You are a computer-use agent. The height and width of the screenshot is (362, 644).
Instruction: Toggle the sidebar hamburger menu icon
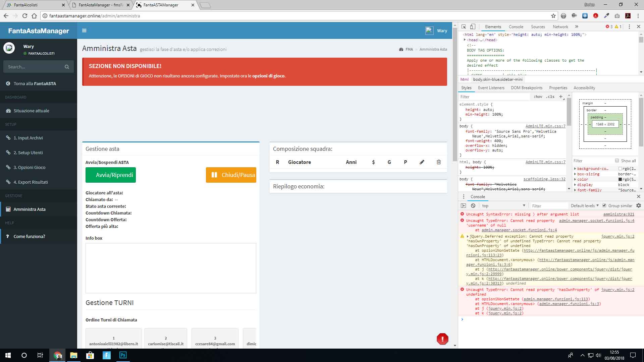84,31
